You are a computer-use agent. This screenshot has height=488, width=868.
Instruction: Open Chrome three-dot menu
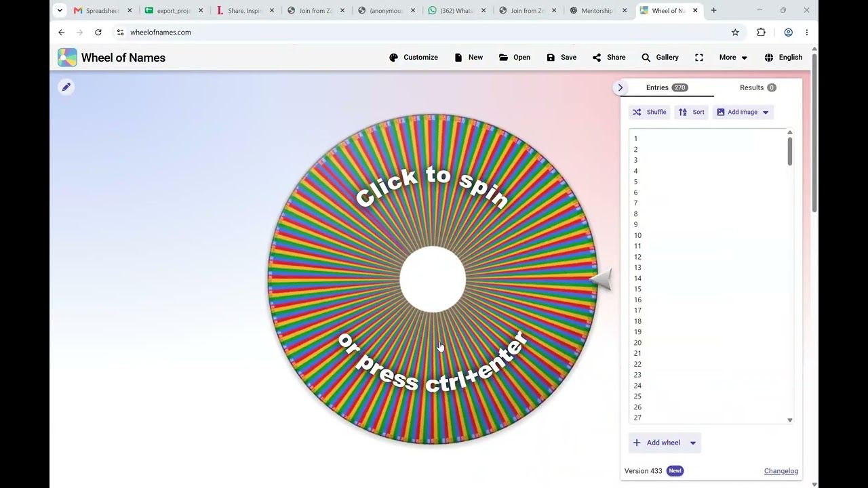click(x=806, y=32)
